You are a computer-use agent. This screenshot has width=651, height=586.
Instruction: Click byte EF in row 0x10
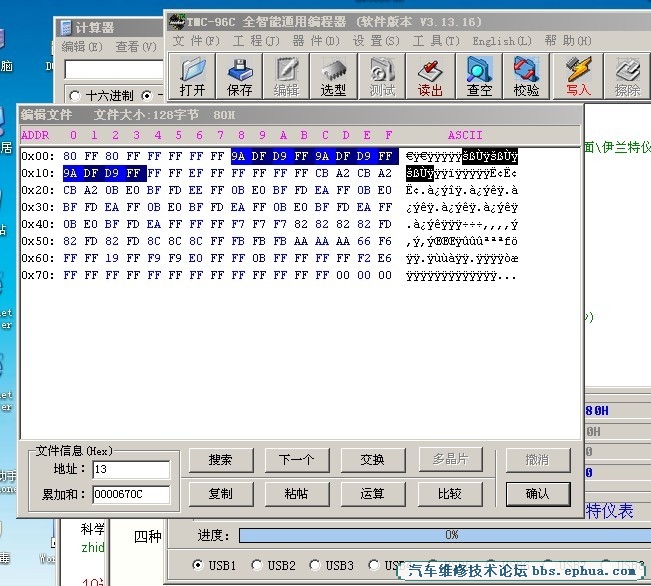pos(196,173)
